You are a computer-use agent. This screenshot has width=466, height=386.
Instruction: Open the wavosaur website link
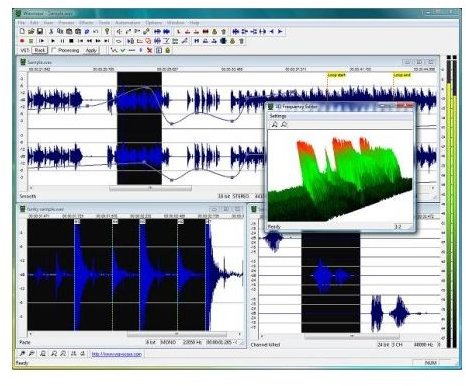(117, 354)
